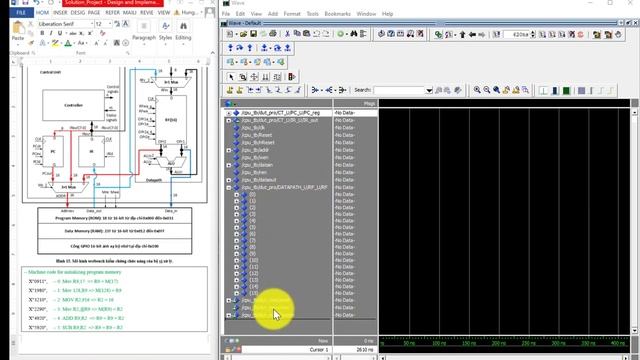Open the INSERT ribbon tab in Word
This screenshot has height=360, width=640.
[60, 13]
